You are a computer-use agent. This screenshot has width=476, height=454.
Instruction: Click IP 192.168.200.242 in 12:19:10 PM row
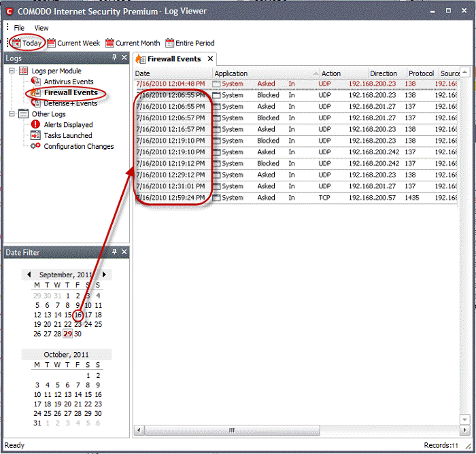click(x=374, y=152)
